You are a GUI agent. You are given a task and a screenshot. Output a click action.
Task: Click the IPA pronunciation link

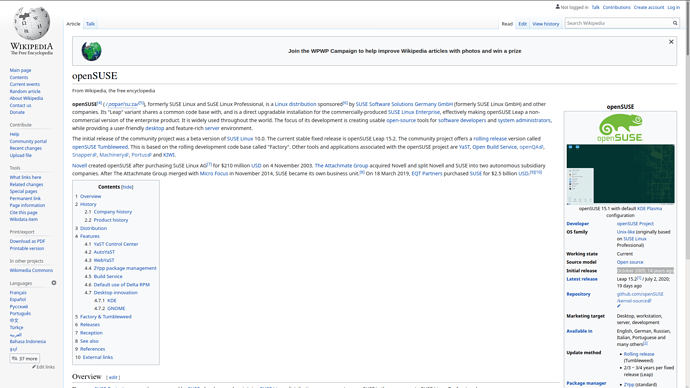[x=122, y=104]
